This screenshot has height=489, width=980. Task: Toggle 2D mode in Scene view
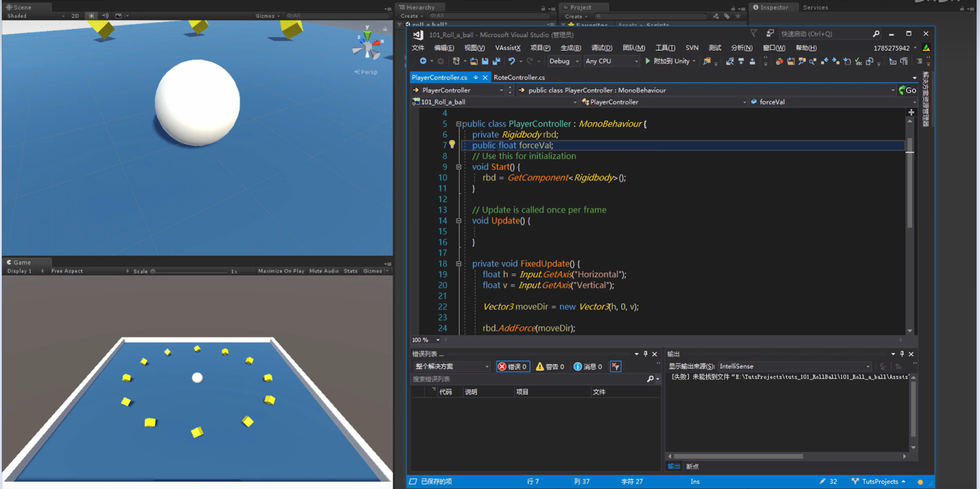75,16
